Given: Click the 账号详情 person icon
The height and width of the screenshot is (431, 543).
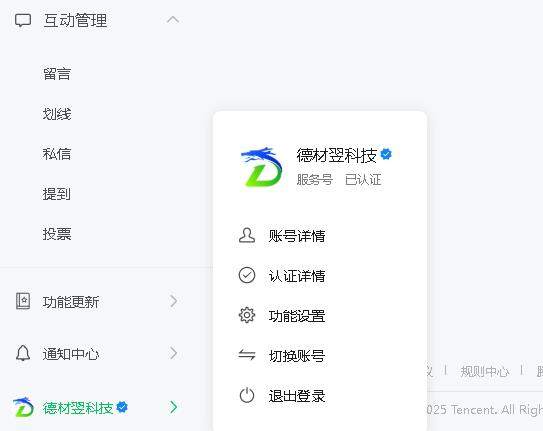Looking at the screenshot, I should coord(247,236).
